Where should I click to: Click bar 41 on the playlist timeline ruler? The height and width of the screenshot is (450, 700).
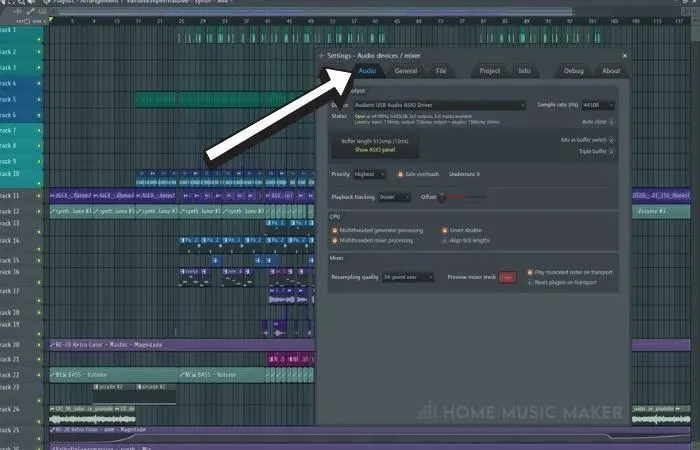(268, 21)
